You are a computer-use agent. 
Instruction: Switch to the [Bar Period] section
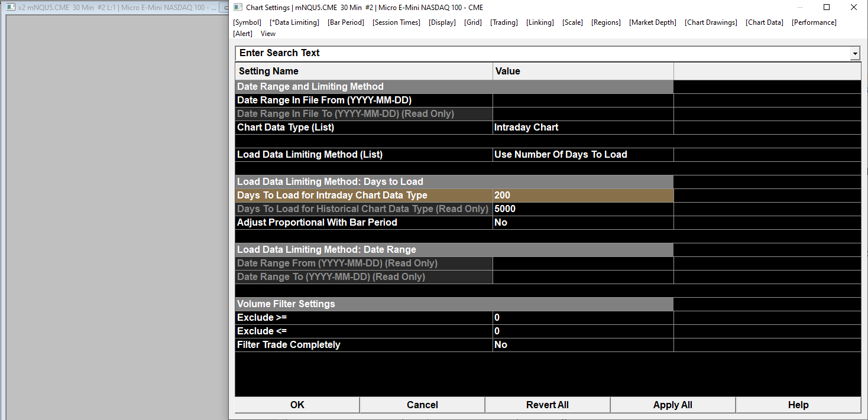click(x=346, y=22)
